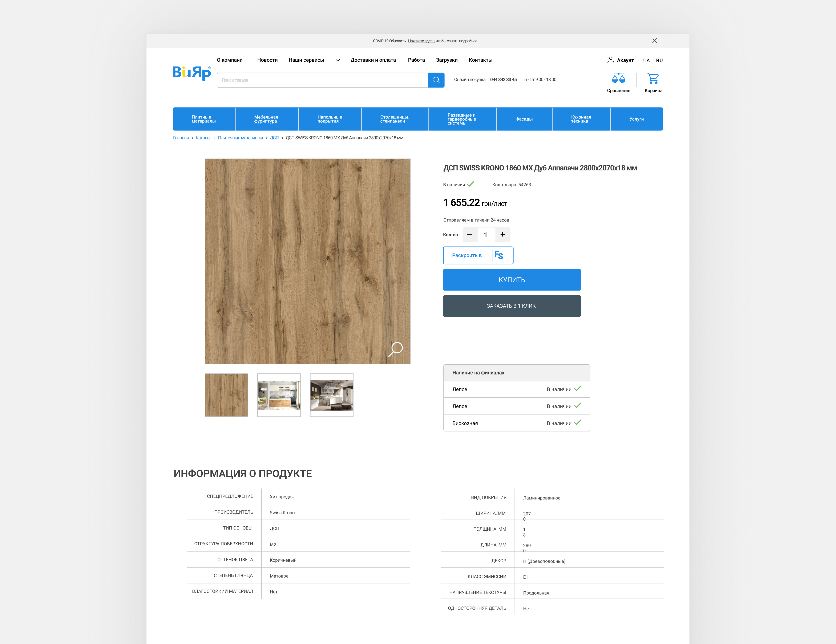The image size is (836, 644).
Task: Select the kitchen interior thumbnail
Action: (279, 395)
